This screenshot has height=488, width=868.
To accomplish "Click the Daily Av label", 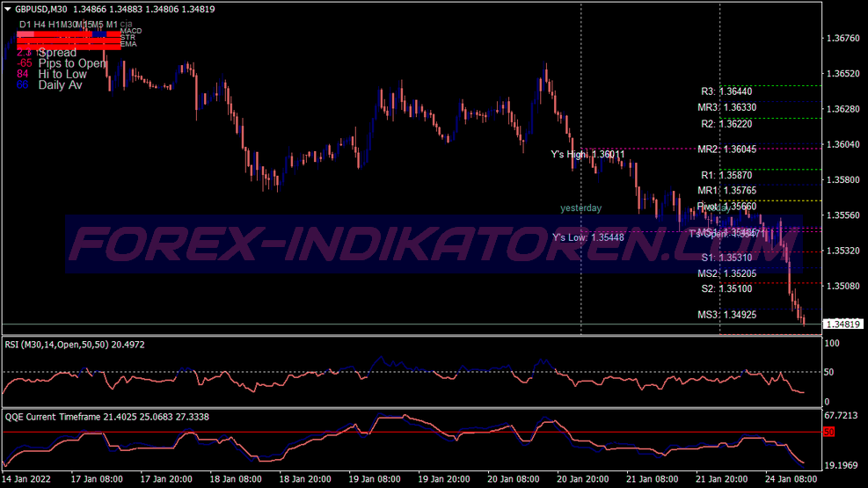I will [x=60, y=85].
